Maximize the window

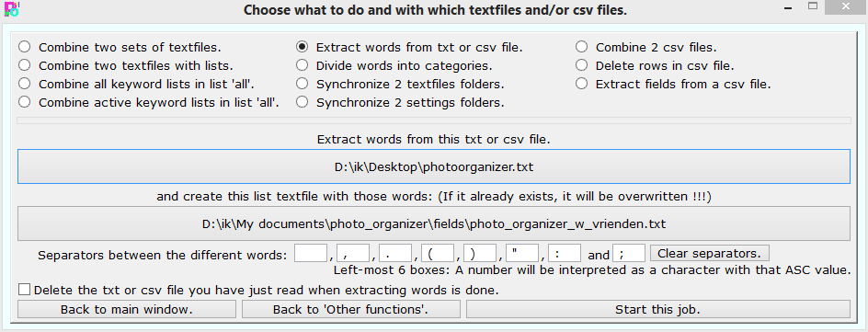pyautogui.click(x=813, y=6)
